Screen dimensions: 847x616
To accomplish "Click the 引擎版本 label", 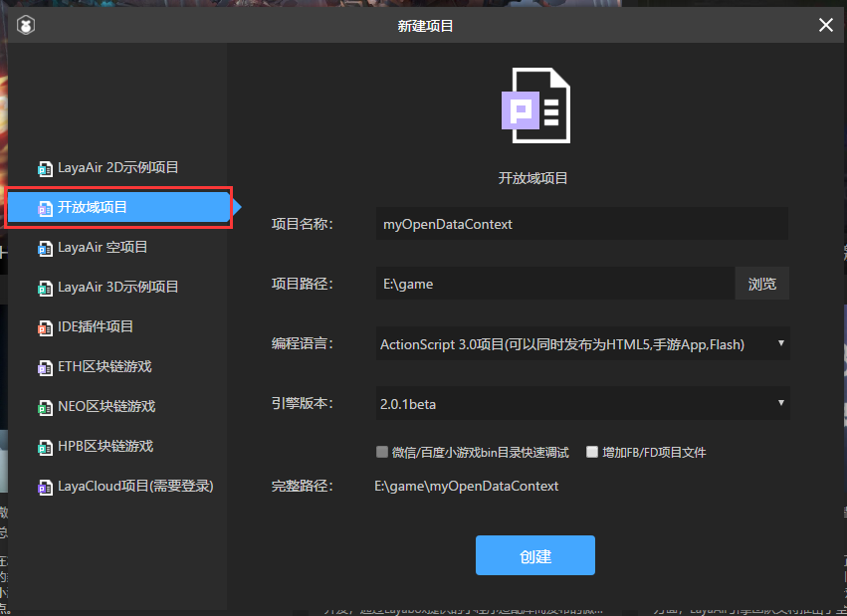I will [x=302, y=403].
